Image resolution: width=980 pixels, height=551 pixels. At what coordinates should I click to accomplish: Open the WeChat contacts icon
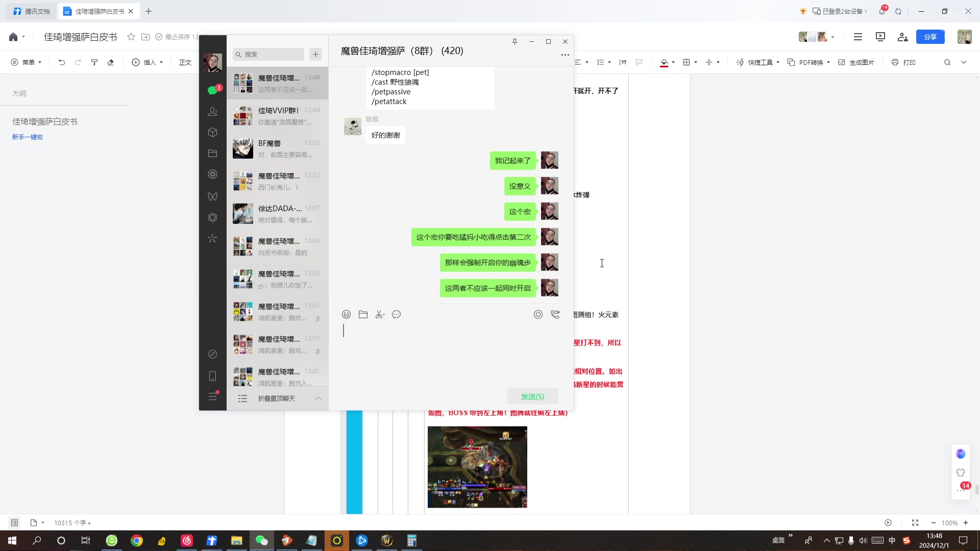213,111
